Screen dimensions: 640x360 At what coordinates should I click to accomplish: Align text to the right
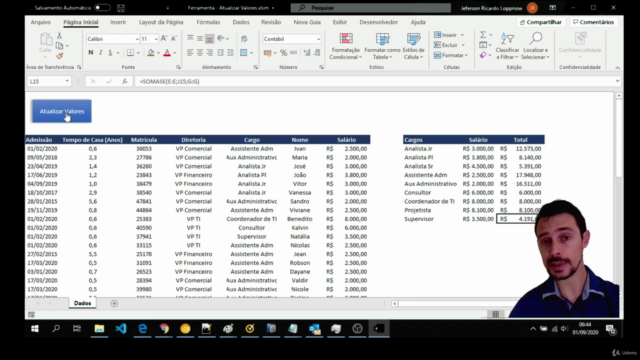(x=209, y=53)
